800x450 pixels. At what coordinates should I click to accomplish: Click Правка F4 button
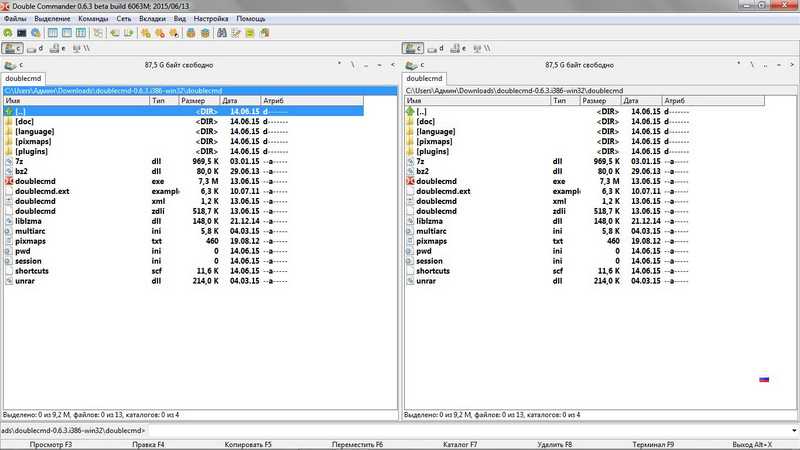pos(148,445)
